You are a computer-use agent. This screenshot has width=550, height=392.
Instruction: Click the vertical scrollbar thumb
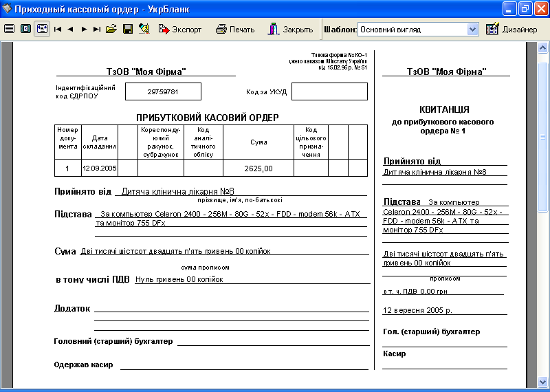coord(542,138)
